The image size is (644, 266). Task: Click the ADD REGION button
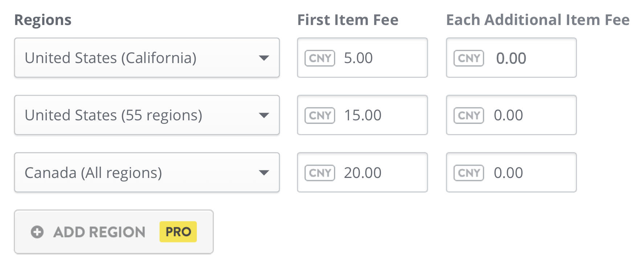[x=114, y=232]
